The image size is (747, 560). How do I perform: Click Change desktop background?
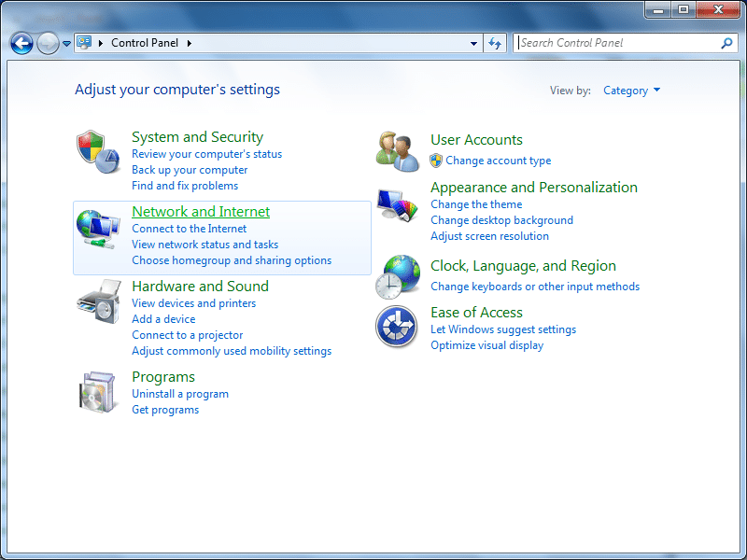(501, 220)
